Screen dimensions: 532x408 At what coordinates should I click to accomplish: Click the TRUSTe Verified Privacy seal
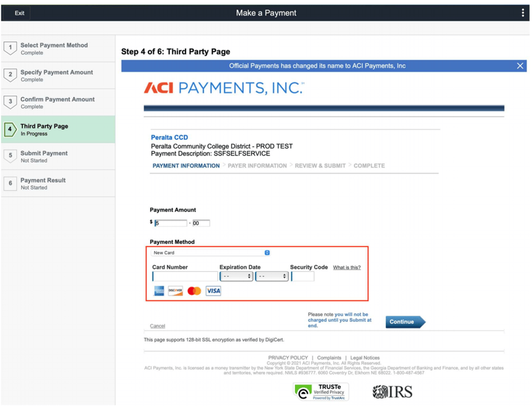pyautogui.click(x=320, y=391)
